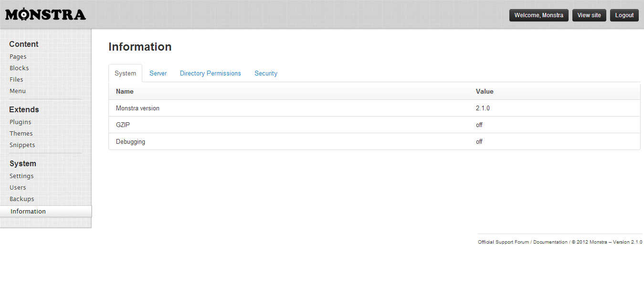Open Snippets in Extends section
This screenshot has width=644, height=299.
[x=22, y=145]
